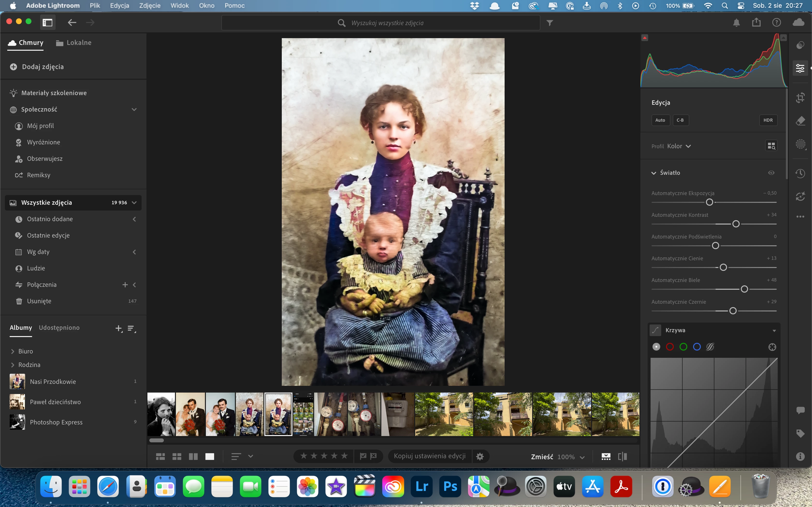Expand the Rodzina album folder

[x=13, y=365]
